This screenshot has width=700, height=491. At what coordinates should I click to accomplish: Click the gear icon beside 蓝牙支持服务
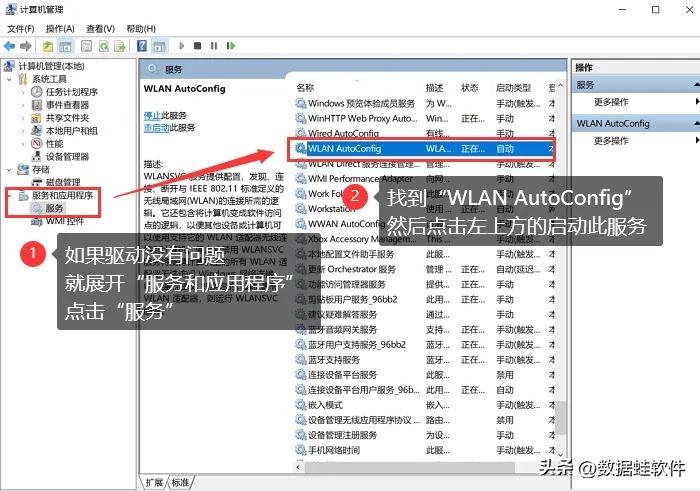coord(301,359)
